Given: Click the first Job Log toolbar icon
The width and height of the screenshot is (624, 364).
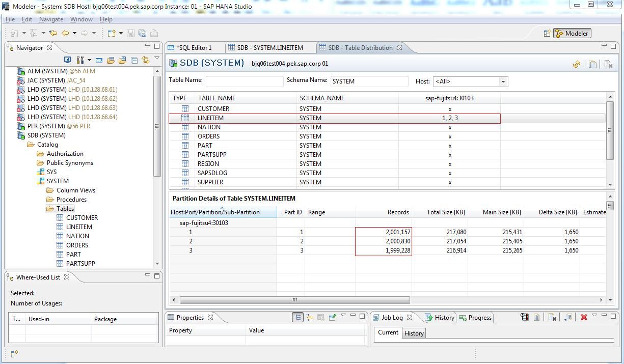Looking at the screenshot, I should click(x=525, y=317).
